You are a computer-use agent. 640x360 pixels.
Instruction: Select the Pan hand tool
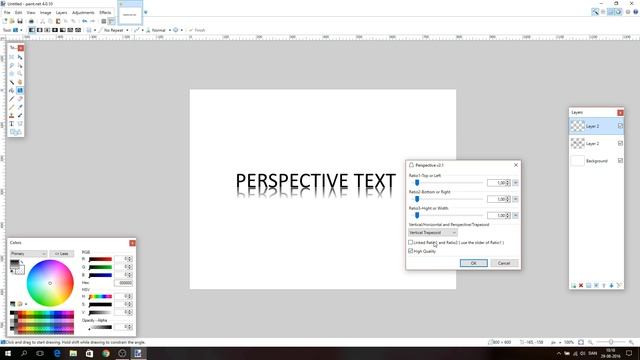(20, 82)
